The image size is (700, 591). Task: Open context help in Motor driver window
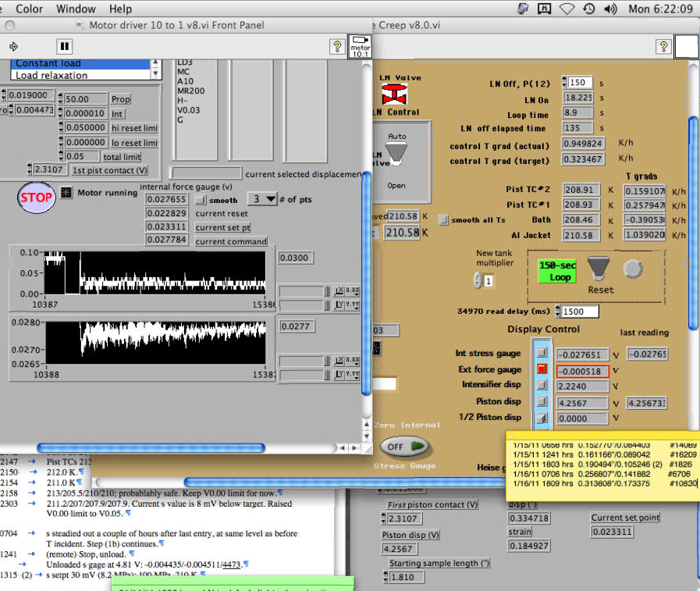[x=337, y=47]
